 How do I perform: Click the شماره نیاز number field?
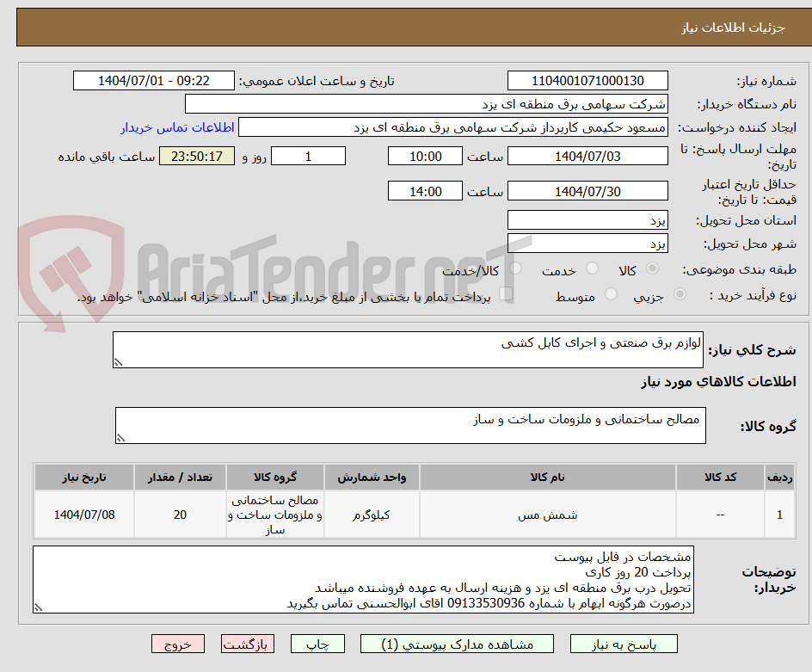click(x=587, y=80)
